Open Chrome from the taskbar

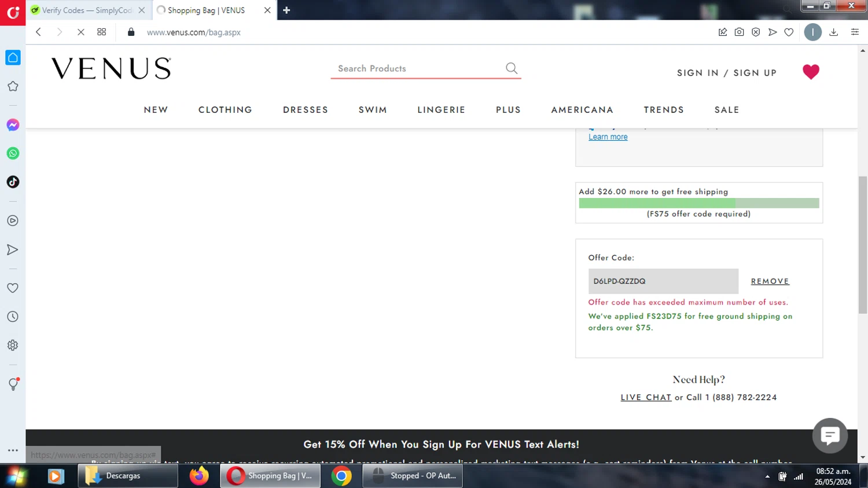[341, 476]
